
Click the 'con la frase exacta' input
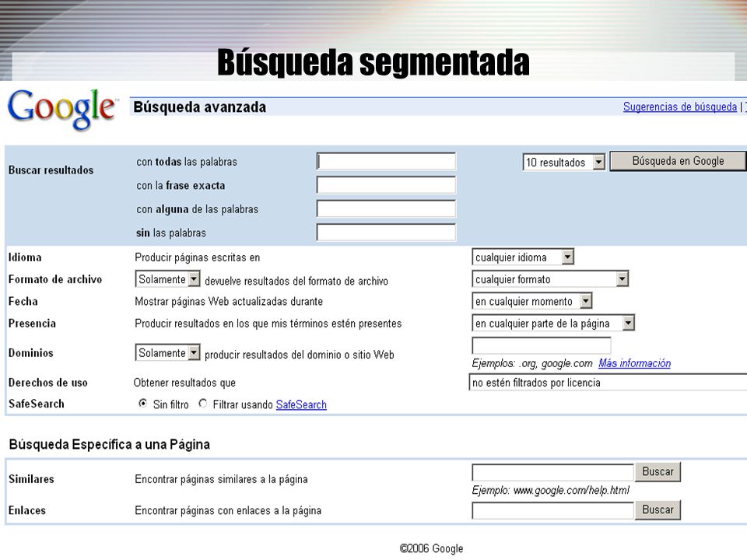coord(386,185)
